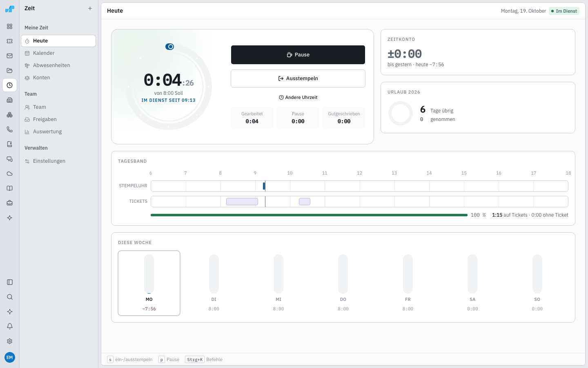Click the ticket icon in left rail
Image resolution: width=588 pixels, height=368 pixels.
click(10, 41)
